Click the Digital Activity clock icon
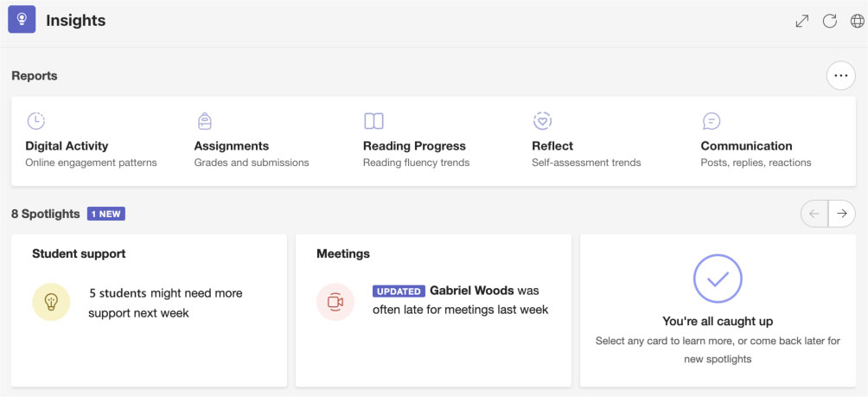The image size is (868, 397). tap(35, 121)
